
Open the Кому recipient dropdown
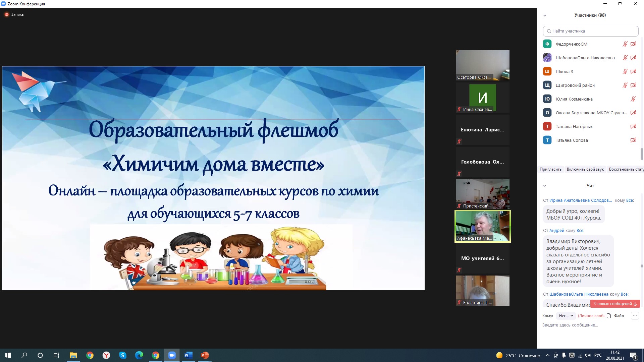click(566, 316)
